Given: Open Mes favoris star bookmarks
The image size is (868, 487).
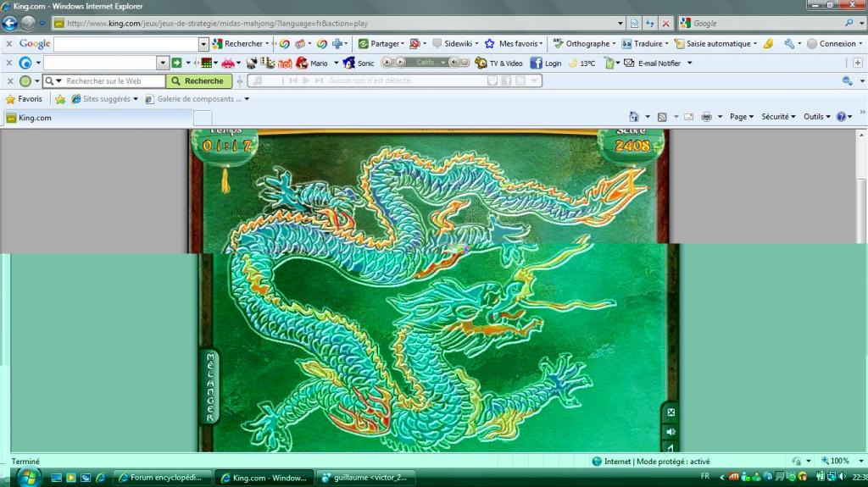Looking at the screenshot, I should pos(515,44).
